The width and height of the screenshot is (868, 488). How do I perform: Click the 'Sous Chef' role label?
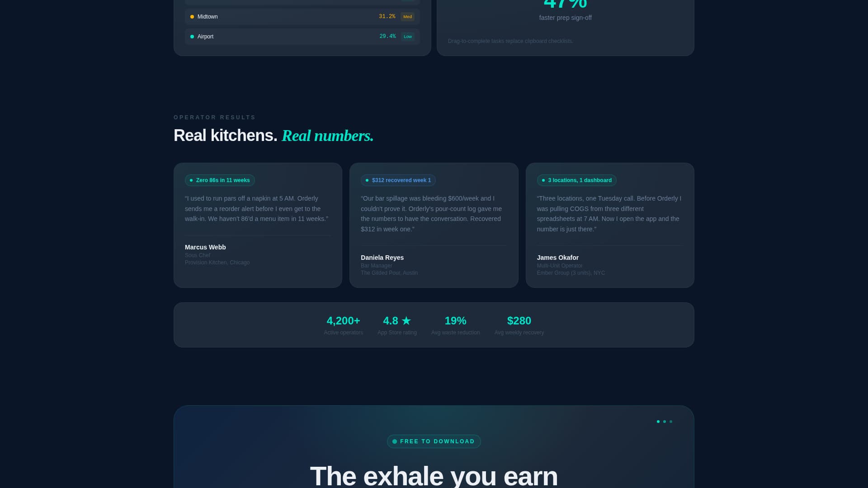[198, 255]
